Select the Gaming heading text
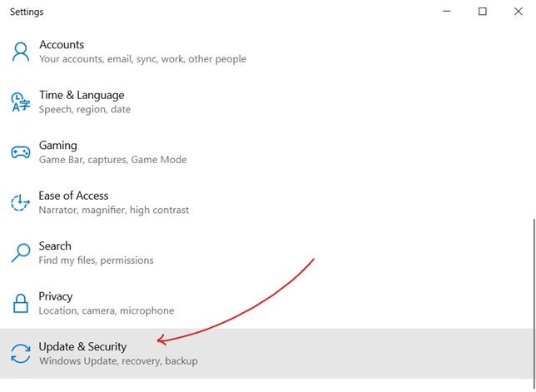This screenshot has width=536, height=392. pos(57,146)
